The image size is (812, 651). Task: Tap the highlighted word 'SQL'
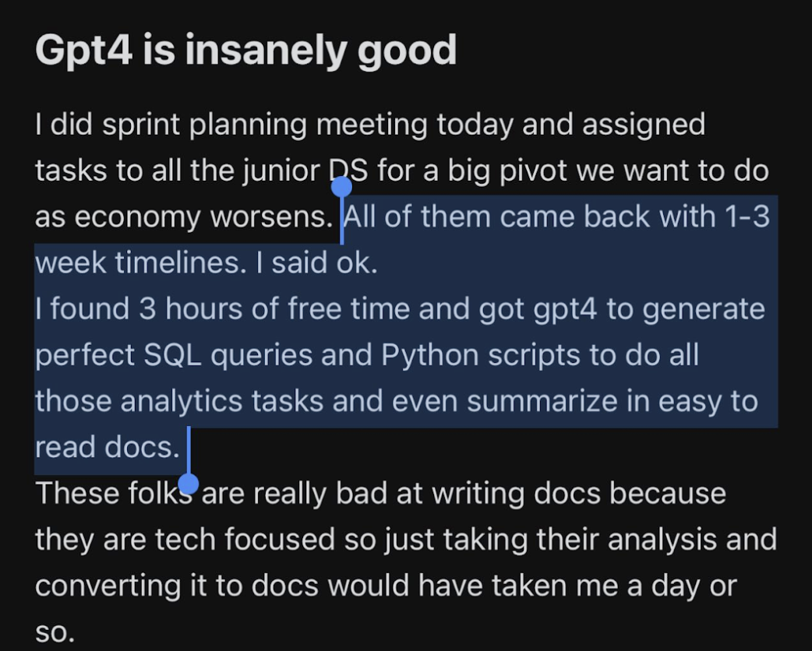[x=172, y=356]
